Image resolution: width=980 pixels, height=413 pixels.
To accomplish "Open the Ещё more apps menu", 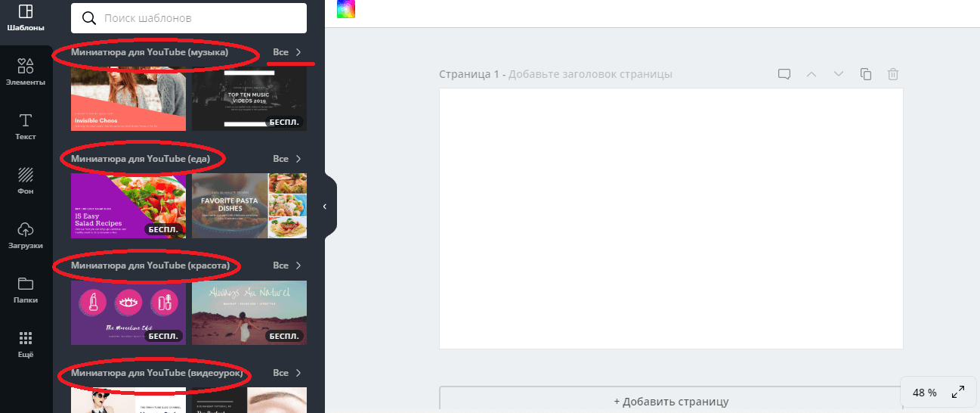I will click(x=25, y=343).
